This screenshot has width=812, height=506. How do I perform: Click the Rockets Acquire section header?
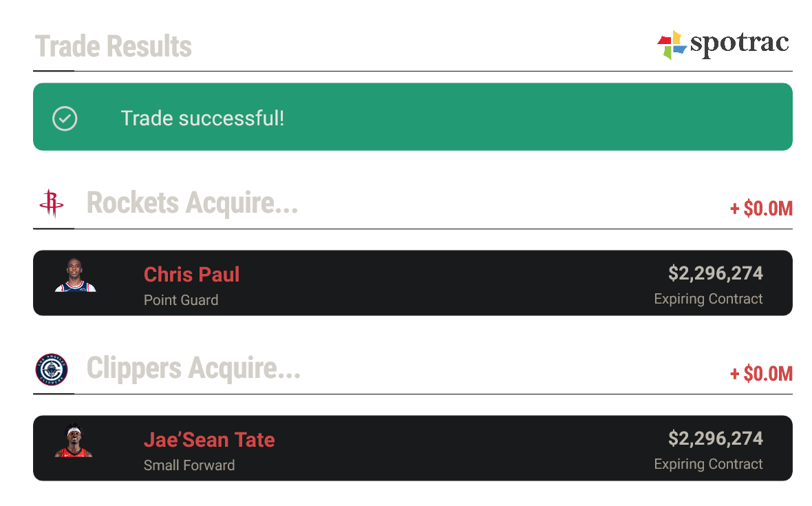point(193,203)
